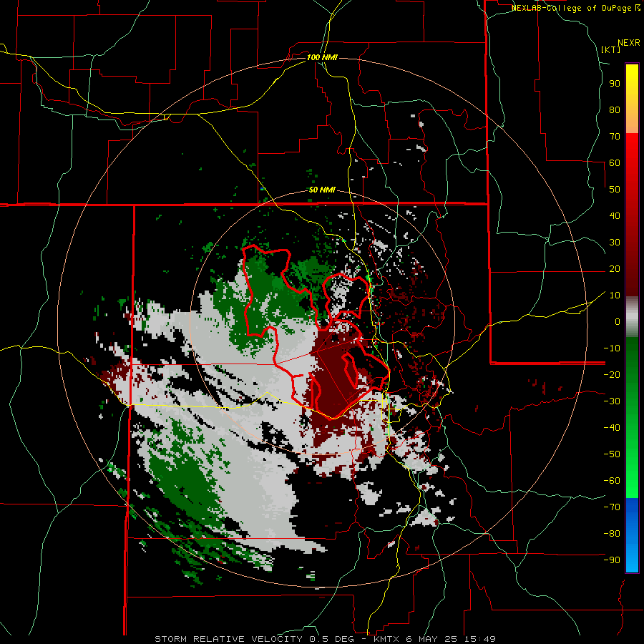Click the 20 value on the velocity scale
Image resolution: width=644 pixels, height=644 pixels.
615,268
